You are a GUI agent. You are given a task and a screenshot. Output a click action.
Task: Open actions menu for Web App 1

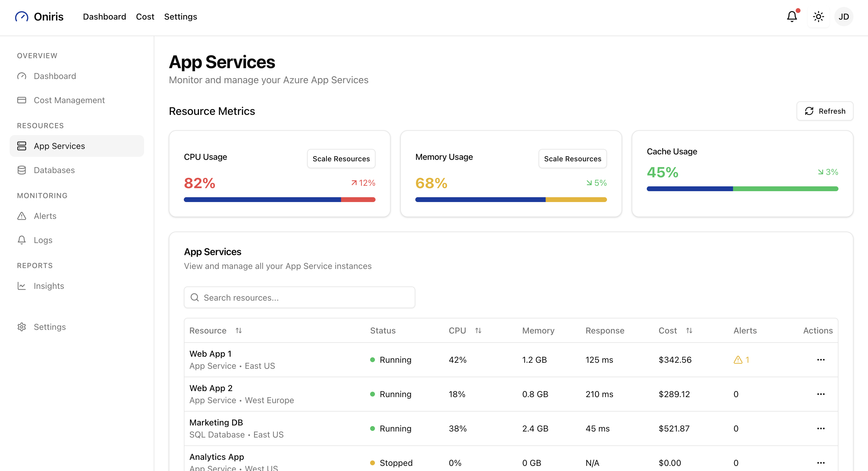coord(820,360)
